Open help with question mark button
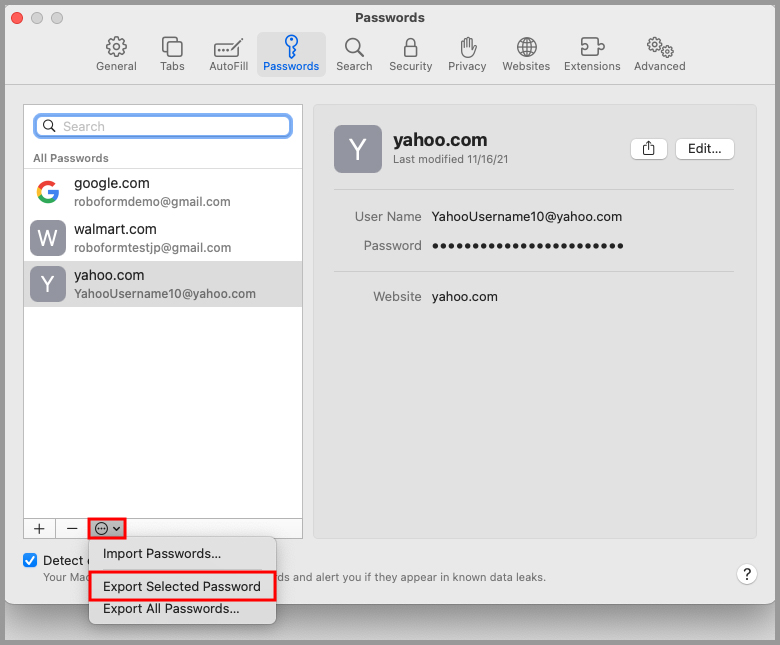The image size is (780, 645). pyautogui.click(x=746, y=574)
